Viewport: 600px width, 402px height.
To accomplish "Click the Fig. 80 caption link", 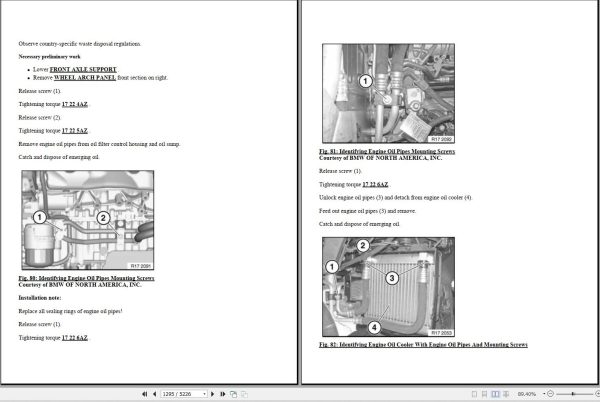I will [86, 278].
